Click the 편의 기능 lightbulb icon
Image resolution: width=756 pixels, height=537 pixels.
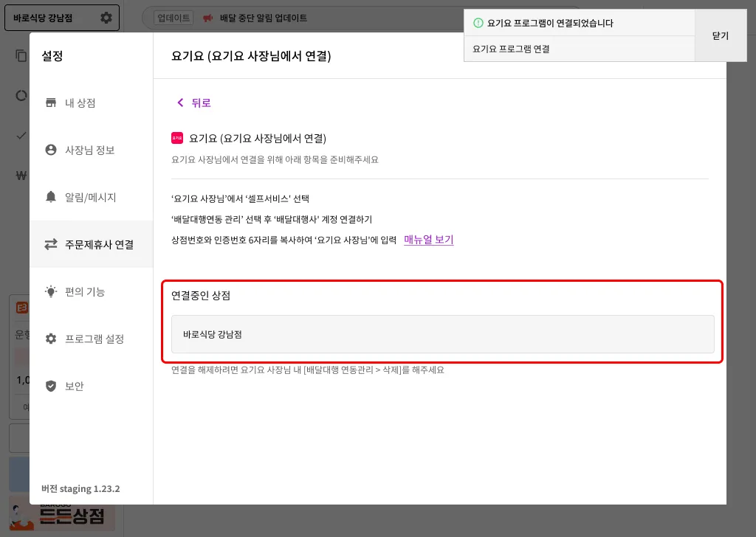coord(51,291)
